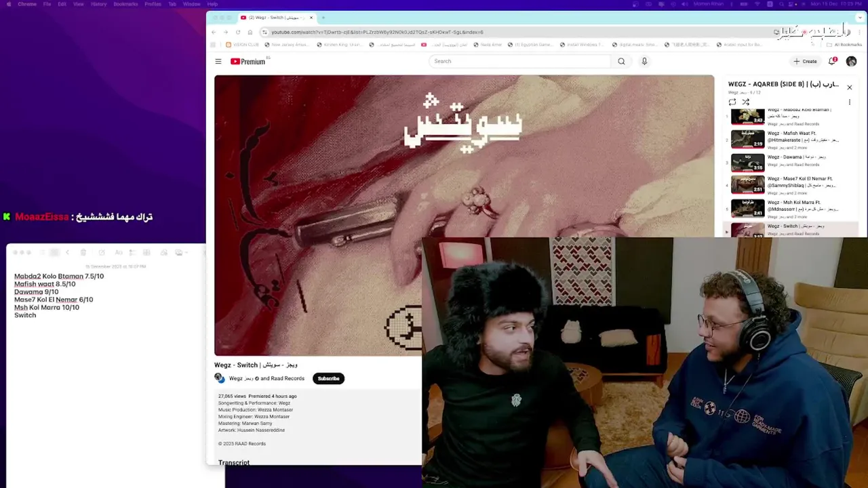
Task: Switch Notes to list view icon
Action: (42, 252)
